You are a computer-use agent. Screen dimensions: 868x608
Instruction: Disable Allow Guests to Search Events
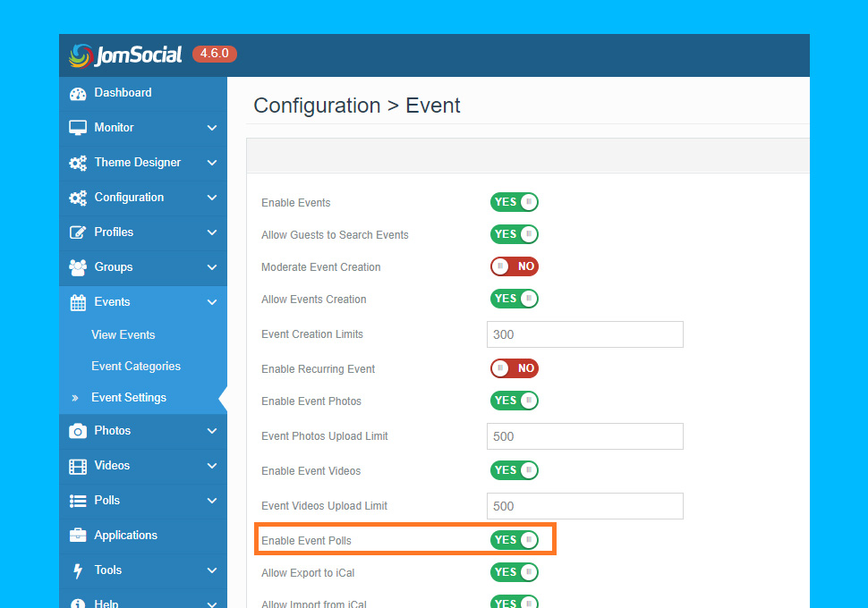[x=515, y=234]
